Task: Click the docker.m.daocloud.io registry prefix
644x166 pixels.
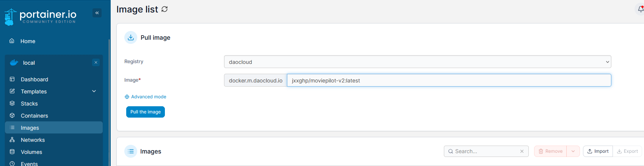Action: [255, 80]
